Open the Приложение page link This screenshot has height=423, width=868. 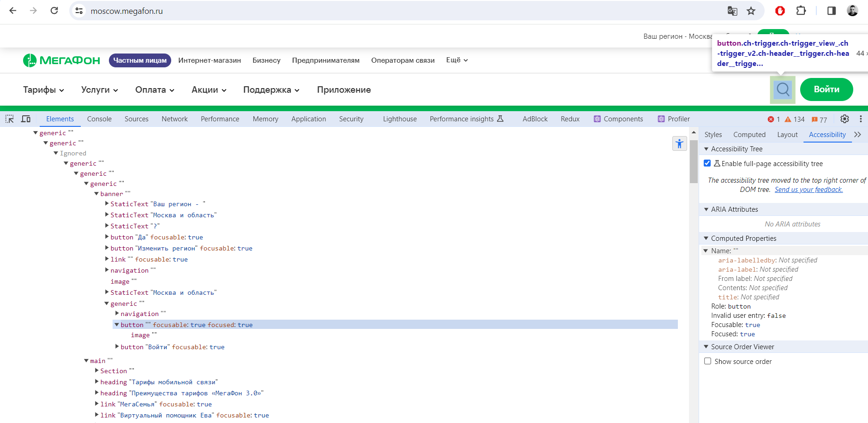pos(344,90)
